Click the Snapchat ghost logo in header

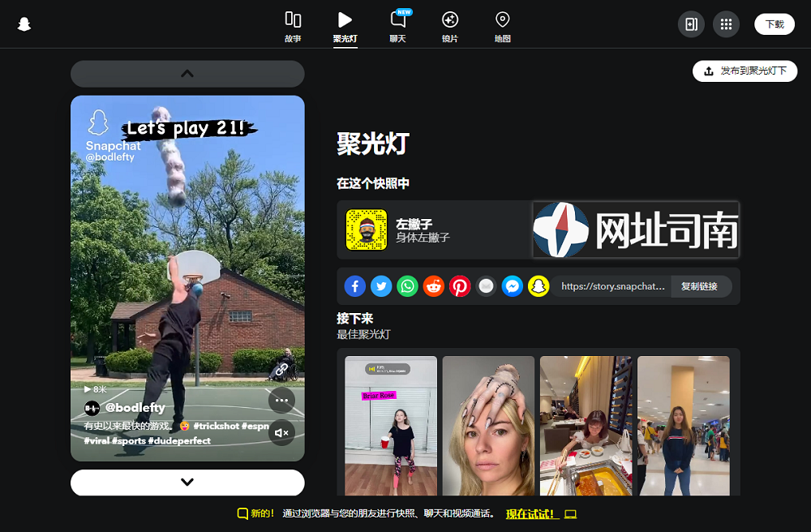(x=24, y=24)
